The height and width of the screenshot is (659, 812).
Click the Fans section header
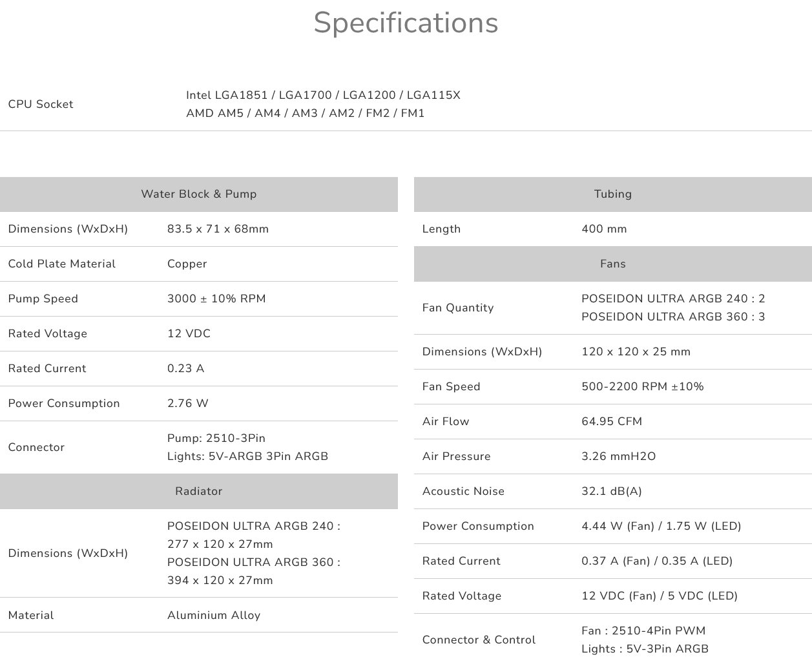click(612, 264)
